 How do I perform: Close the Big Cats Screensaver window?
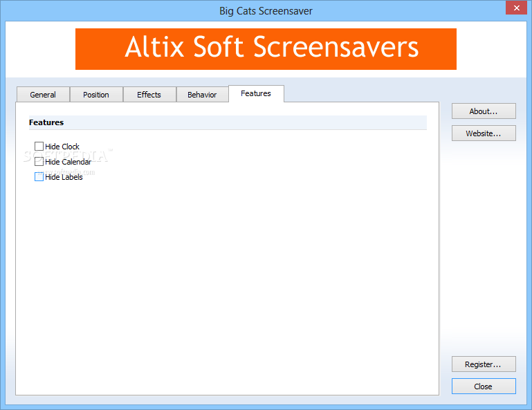[x=516, y=8]
